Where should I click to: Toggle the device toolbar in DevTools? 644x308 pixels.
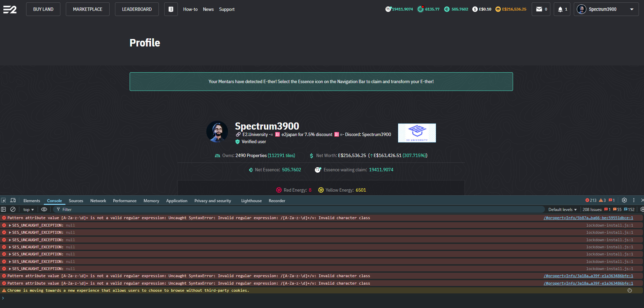tap(13, 200)
